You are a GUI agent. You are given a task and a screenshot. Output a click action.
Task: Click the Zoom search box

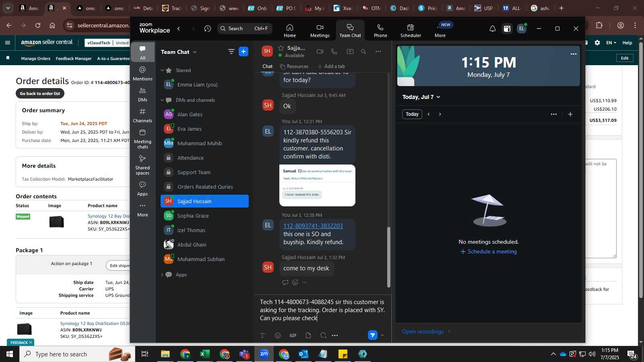point(245,29)
